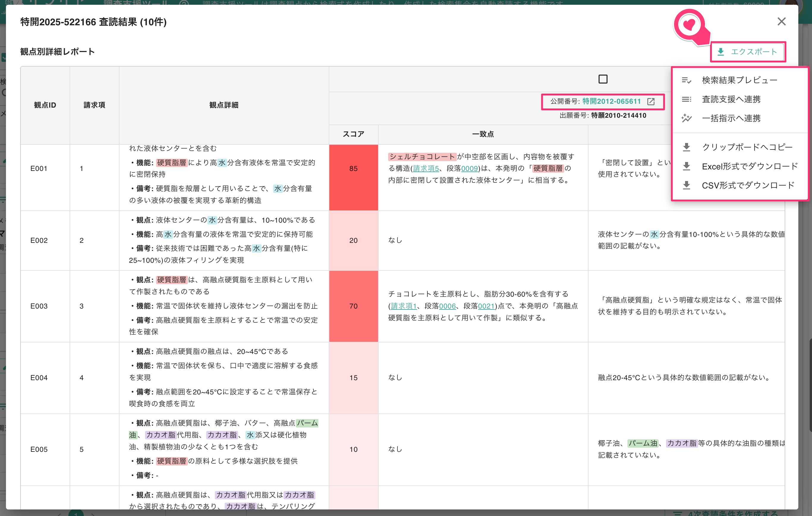Select クリップボードへコピー option
The image size is (812, 516).
(739, 147)
